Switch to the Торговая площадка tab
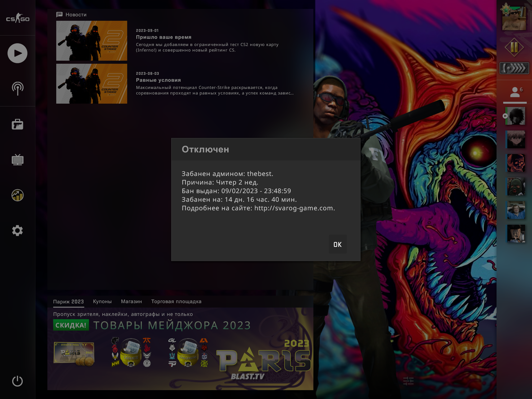532x399 pixels. [176, 301]
